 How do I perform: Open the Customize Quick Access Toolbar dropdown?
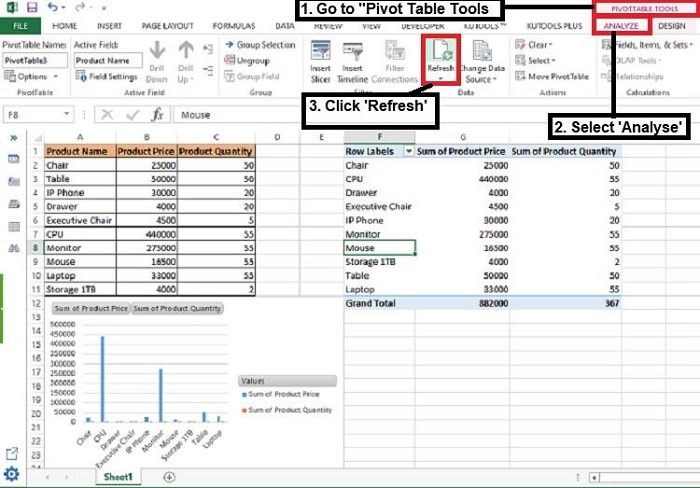(x=104, y=8)
